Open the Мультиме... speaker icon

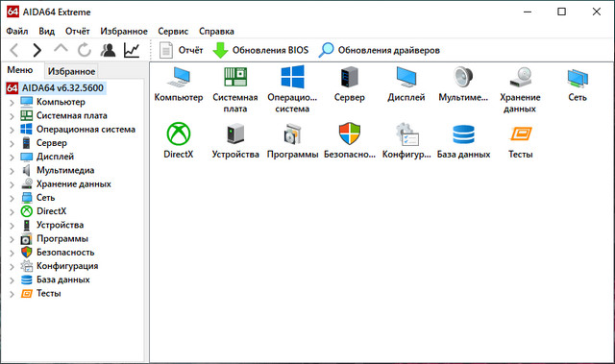click(x=463, y=77)
